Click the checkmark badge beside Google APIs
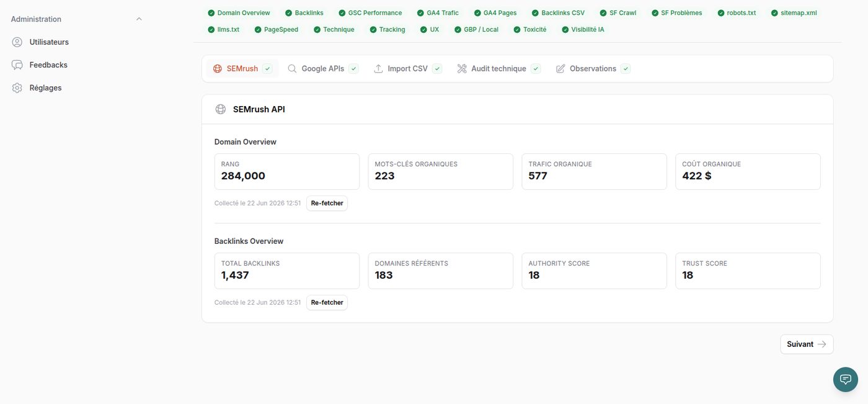The image size is (868, 404). (x=353, y=69)
